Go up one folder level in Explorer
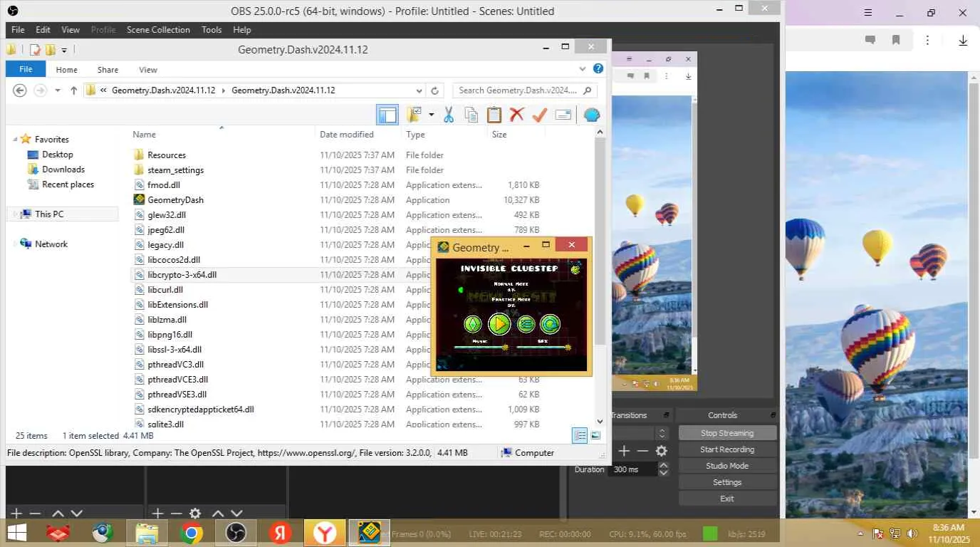Viewport: 980px width, 547px height. tap(73, 90)
